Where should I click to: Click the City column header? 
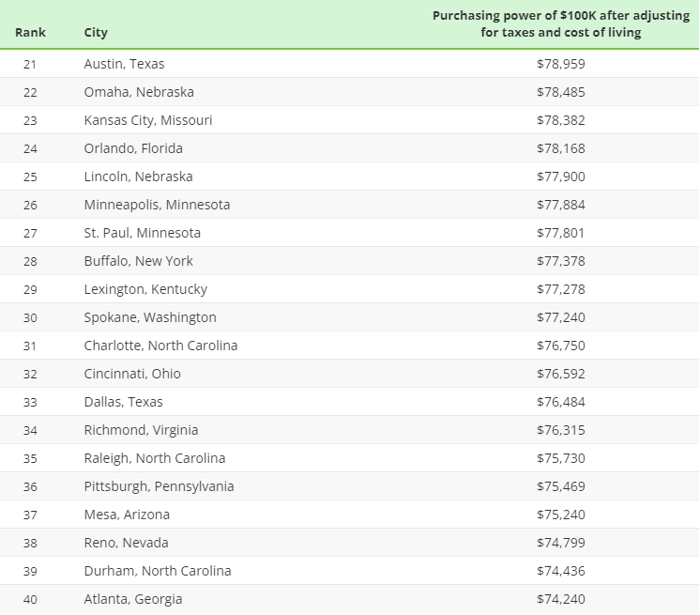(96, 33)
